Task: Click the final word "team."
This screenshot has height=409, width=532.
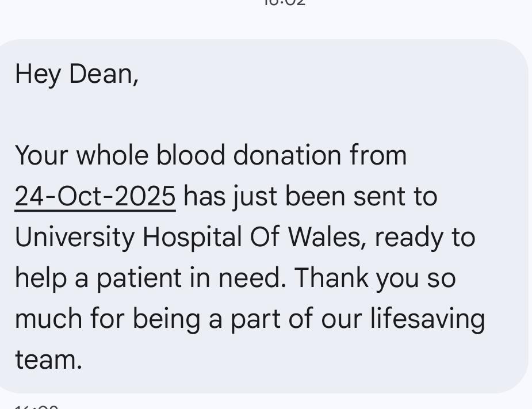Action: click(x=49, y=360)
